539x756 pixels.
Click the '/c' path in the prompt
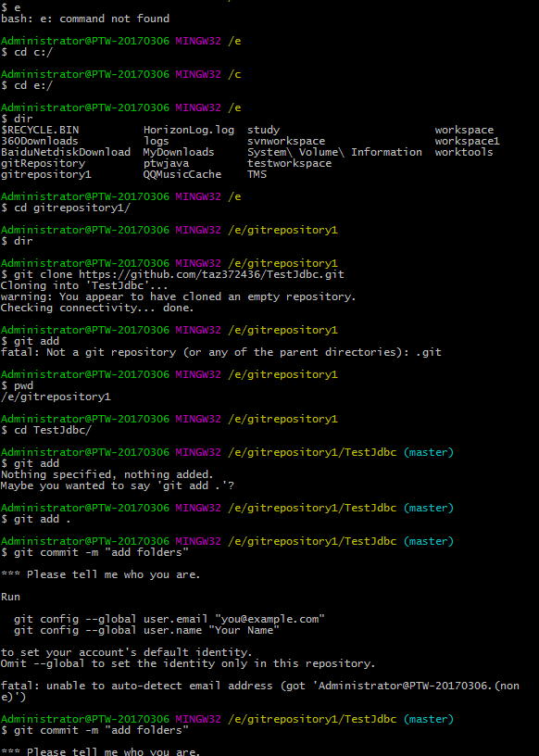point(234,74)
